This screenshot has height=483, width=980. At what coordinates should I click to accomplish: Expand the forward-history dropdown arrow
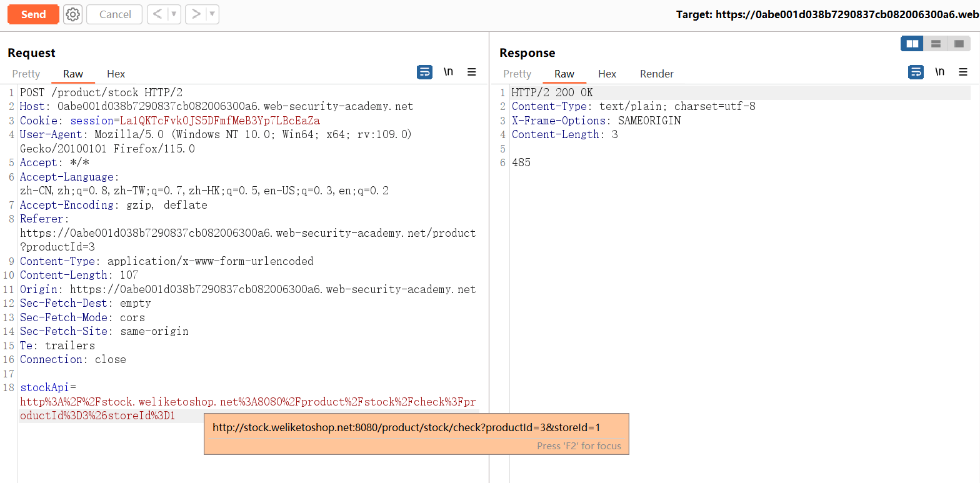[212, 14]
